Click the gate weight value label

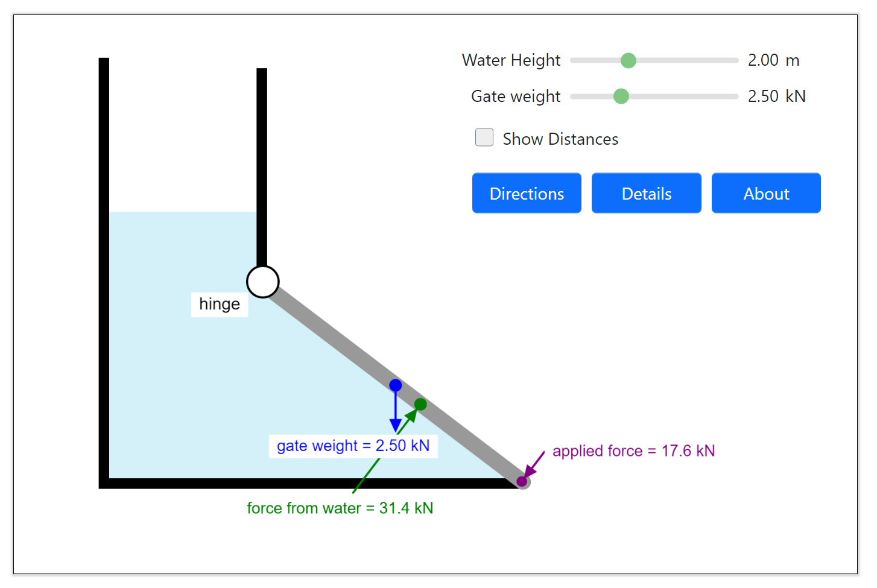tap(353, 446)
